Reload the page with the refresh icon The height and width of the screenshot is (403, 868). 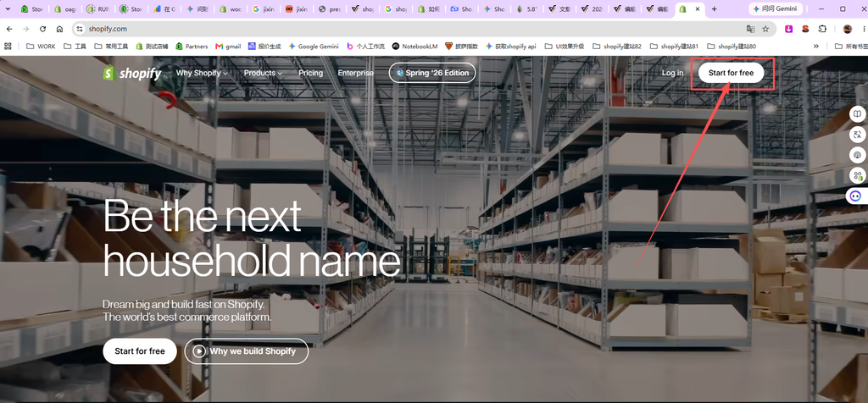[42, 29]
